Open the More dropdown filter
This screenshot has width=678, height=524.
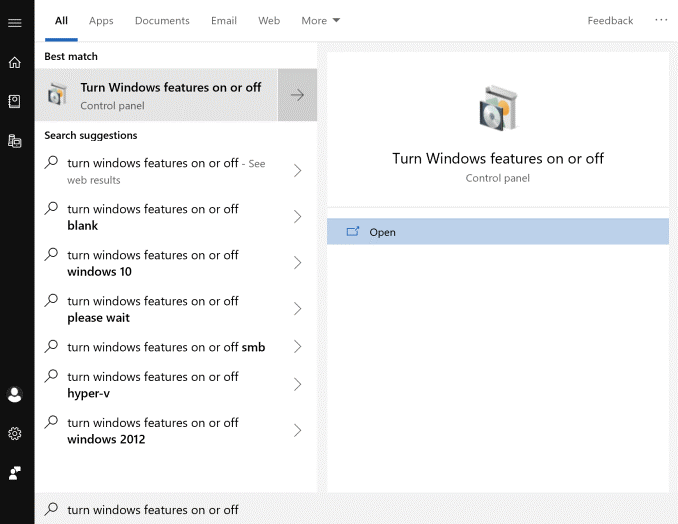[320, 20]
